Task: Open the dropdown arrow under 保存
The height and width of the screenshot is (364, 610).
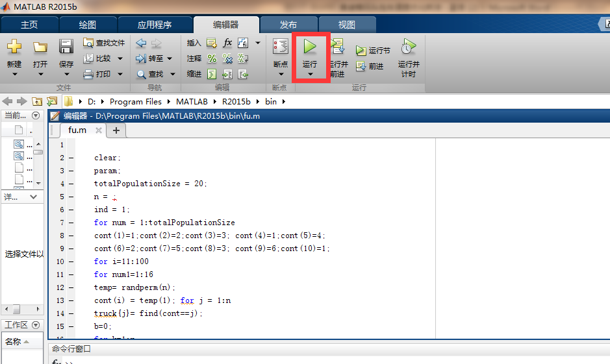Action: point(66,74)
